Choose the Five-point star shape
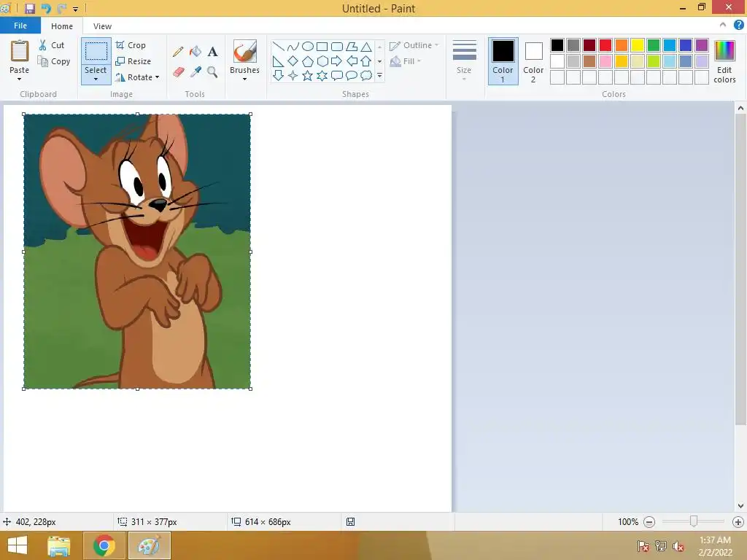Screen dimensions: 747x560 pos(308,75)
